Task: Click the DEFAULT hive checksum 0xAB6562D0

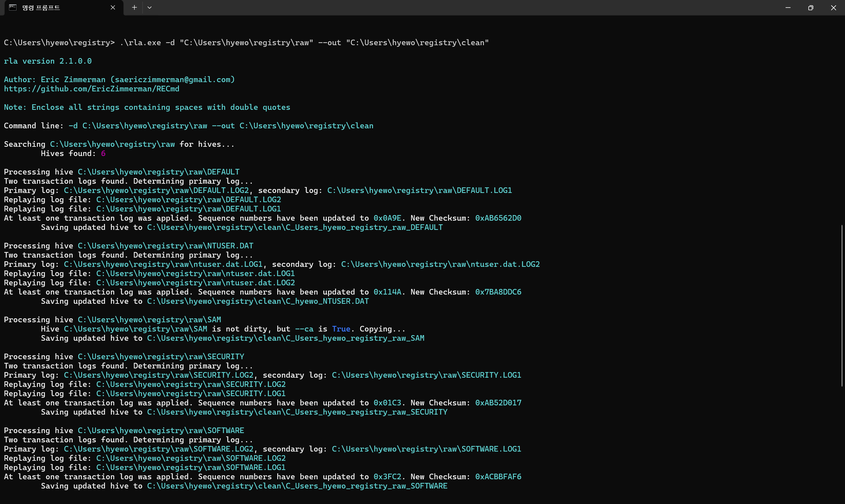Action: tap(498, 218)
